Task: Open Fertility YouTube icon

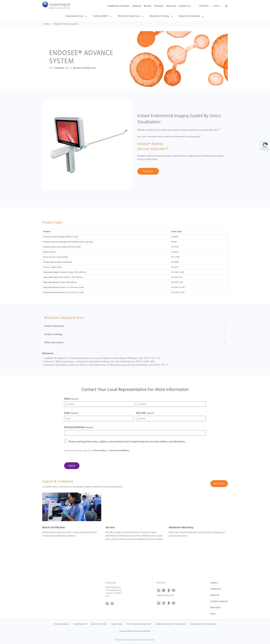Action: [x=174, y=590]
